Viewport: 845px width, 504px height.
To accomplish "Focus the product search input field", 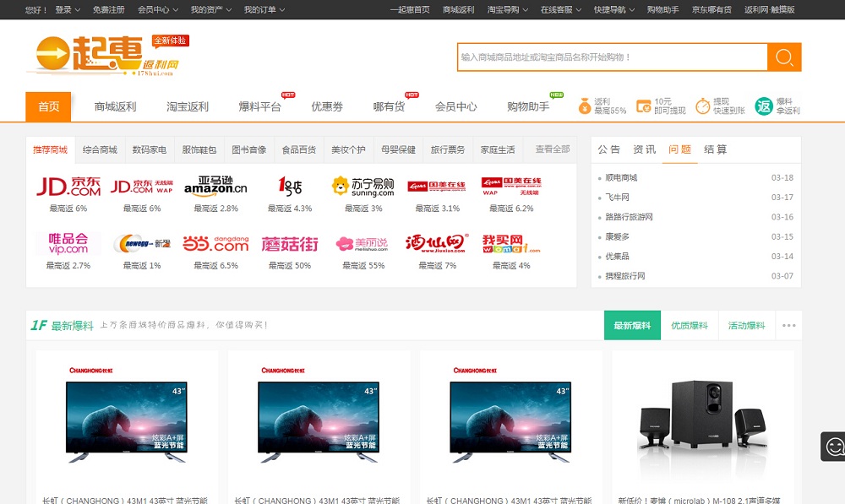I will point(613,57).
